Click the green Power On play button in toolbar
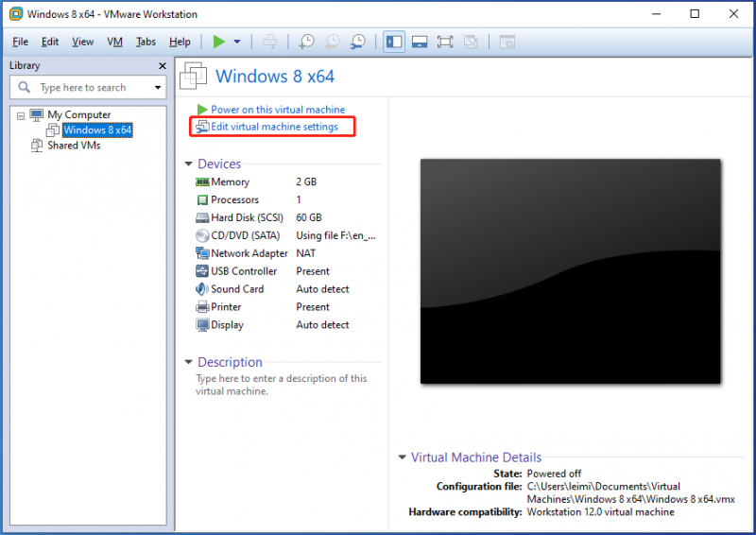 (x=219, y=42)
